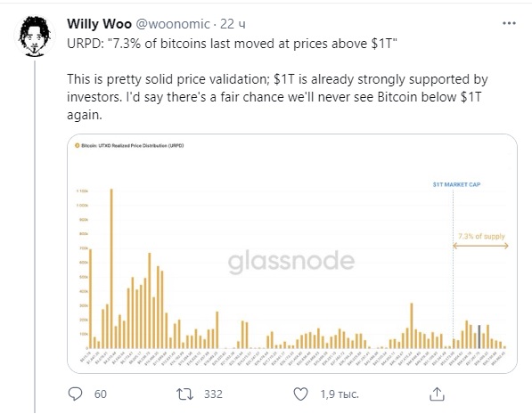Click the $1T MARKET CAP chart label
Image resolution: width=532 pixels, height=414 pixels.
tap(456, 184)
